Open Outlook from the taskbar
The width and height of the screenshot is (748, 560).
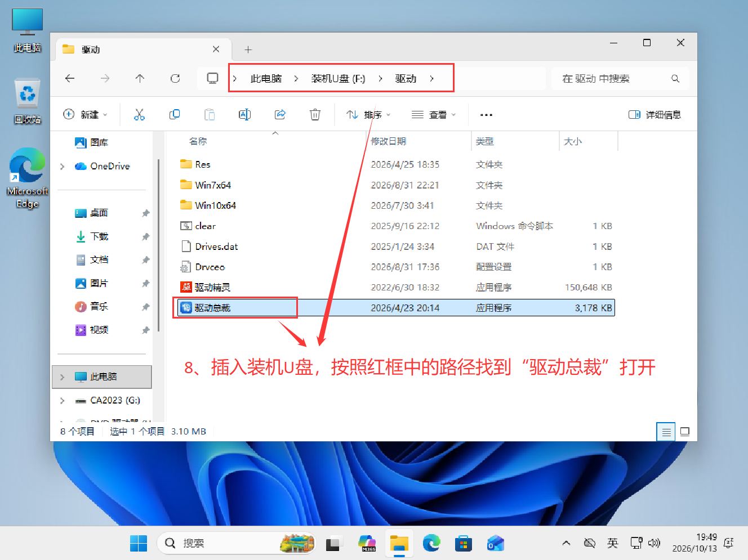496,543
